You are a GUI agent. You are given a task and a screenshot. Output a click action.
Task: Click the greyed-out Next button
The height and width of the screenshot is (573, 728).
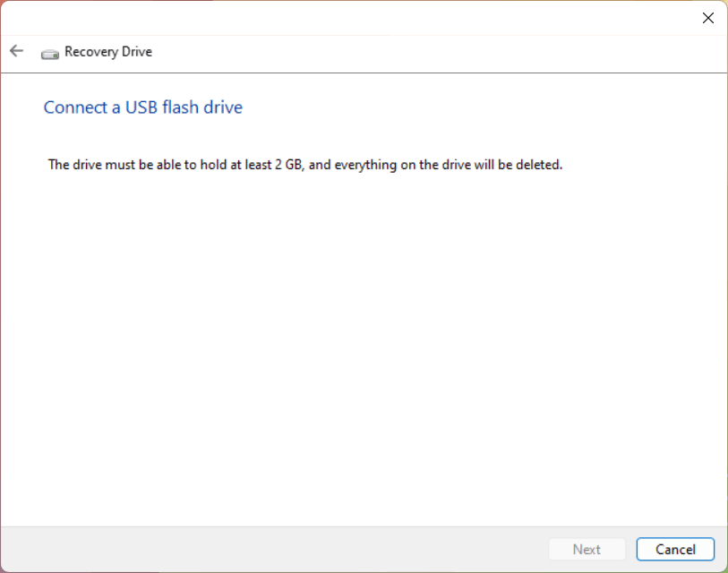pyautogui.click(x=587, y=550)
